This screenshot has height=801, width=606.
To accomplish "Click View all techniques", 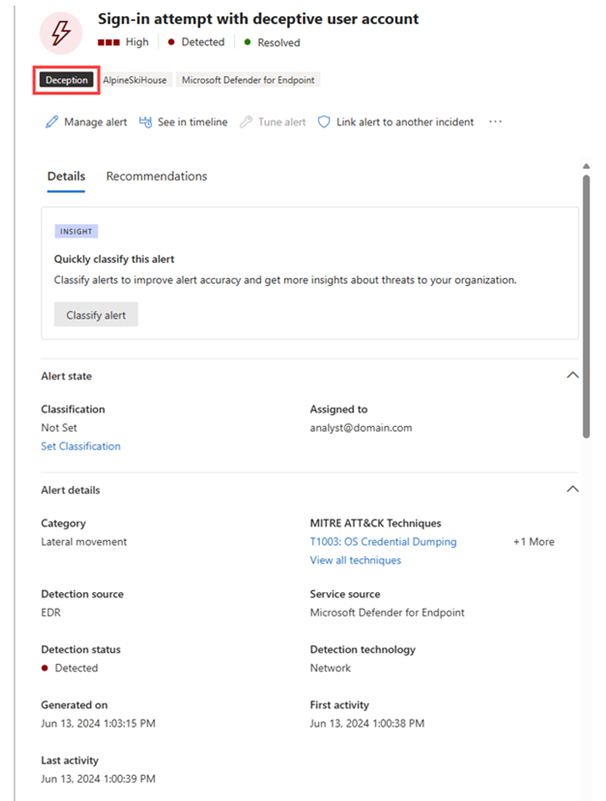I will tap(353, 560).
